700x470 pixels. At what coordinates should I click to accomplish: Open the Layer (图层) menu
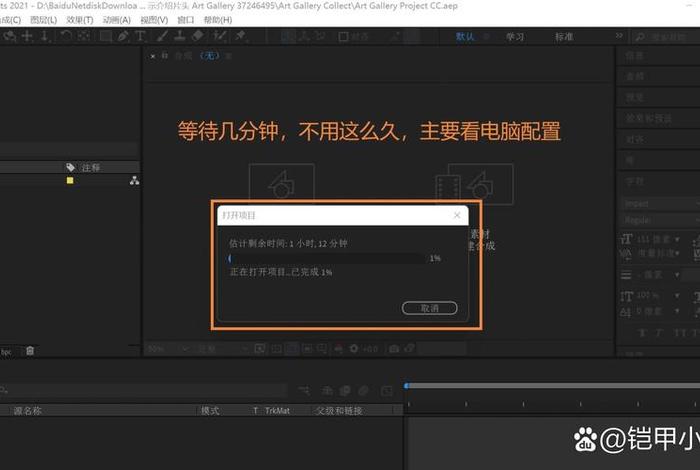(x=43, y=20)
